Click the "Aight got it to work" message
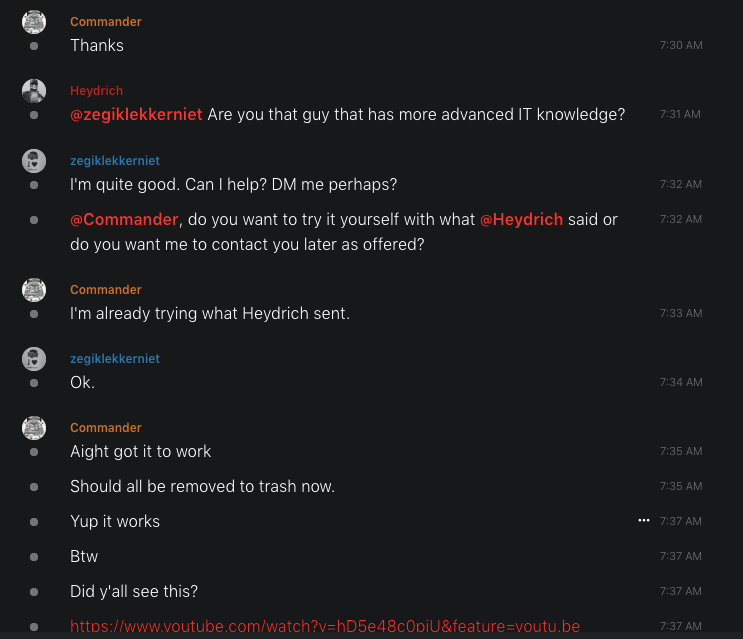This screenshot has height=639, width=743. click(x=140, y=451)
